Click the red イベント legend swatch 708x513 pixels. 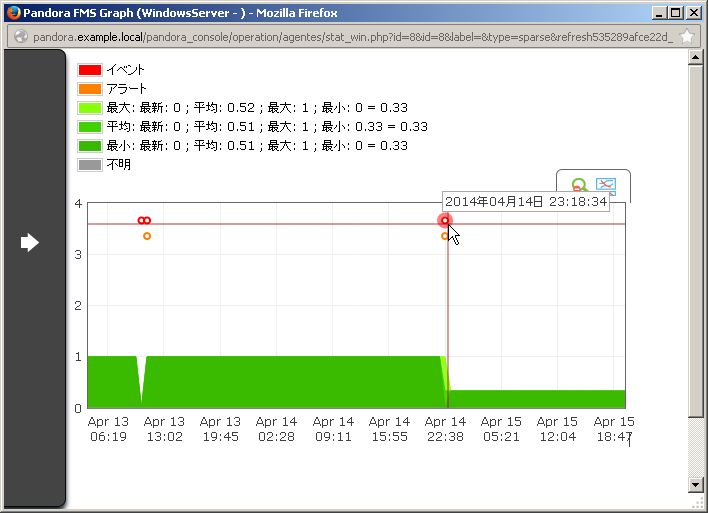click(90, 70)
